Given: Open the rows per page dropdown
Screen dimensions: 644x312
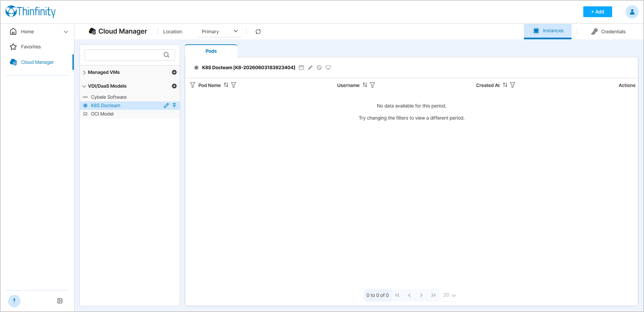Looking at the screenshot, I should click(x=449, y=295).
